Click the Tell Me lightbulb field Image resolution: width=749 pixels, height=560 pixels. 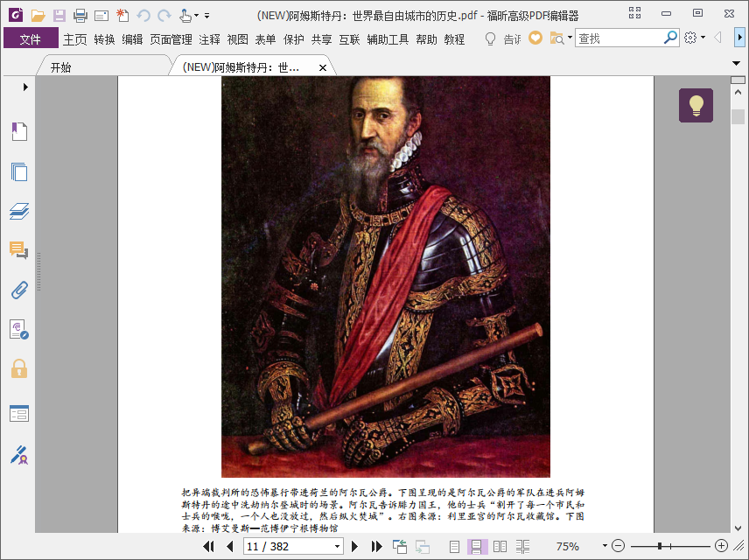point(502,38)
